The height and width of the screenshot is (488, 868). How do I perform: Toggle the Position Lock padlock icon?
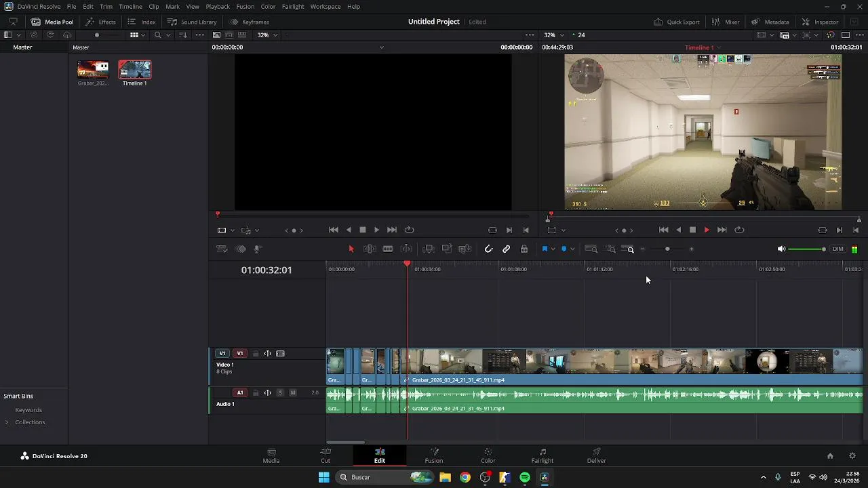524,249
